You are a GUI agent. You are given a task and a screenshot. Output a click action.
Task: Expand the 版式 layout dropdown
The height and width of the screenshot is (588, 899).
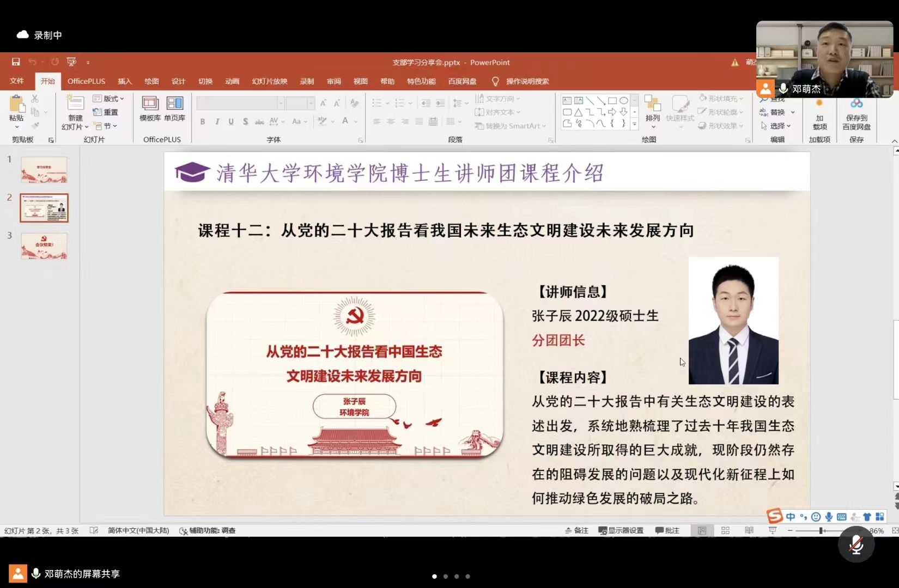pyautogui.click(x=109, y=99)
